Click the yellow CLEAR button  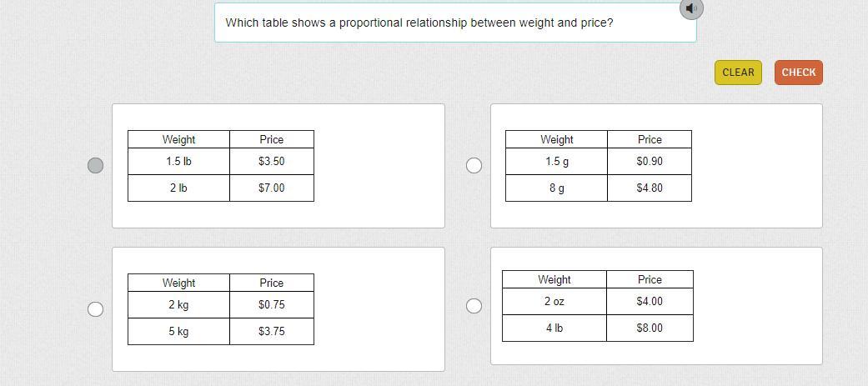738,73
